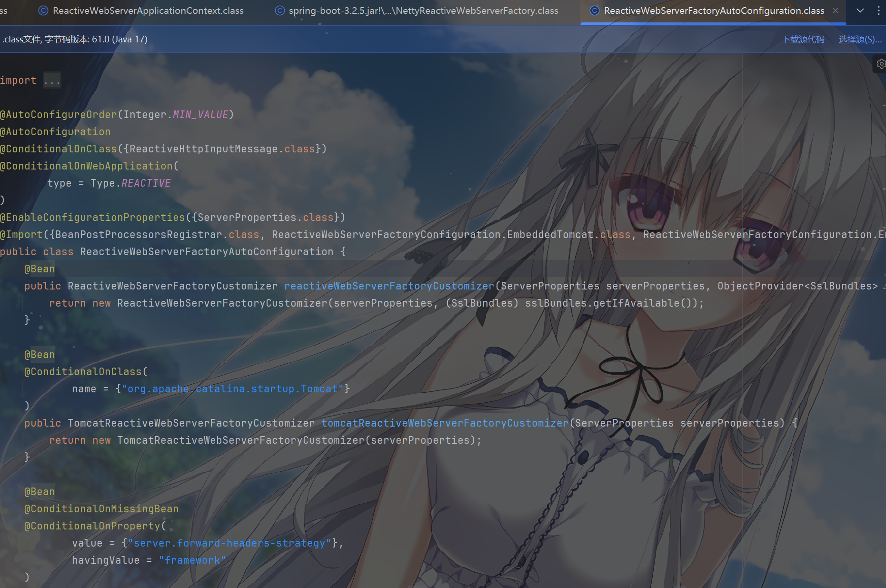
Task: Click the @ConditionalOnWebApplication annotation
Action: click(x=86, y=166)
